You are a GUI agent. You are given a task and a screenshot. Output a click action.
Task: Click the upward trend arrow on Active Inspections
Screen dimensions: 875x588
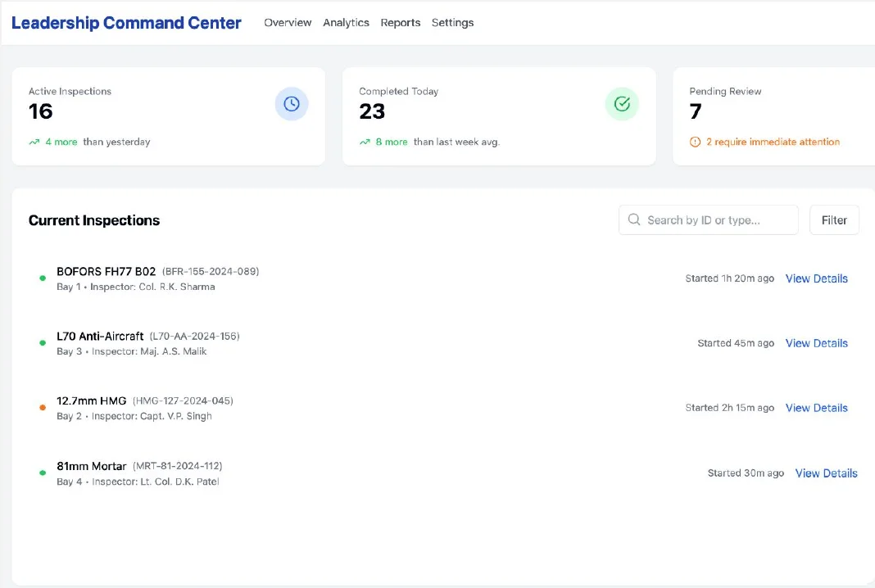(x=34, y=141)
